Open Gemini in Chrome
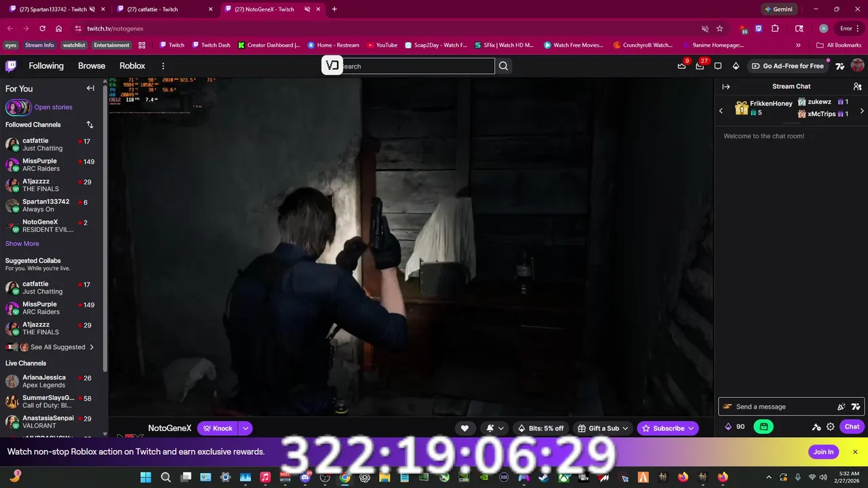868x488 pixels. (x=778, y=9)
